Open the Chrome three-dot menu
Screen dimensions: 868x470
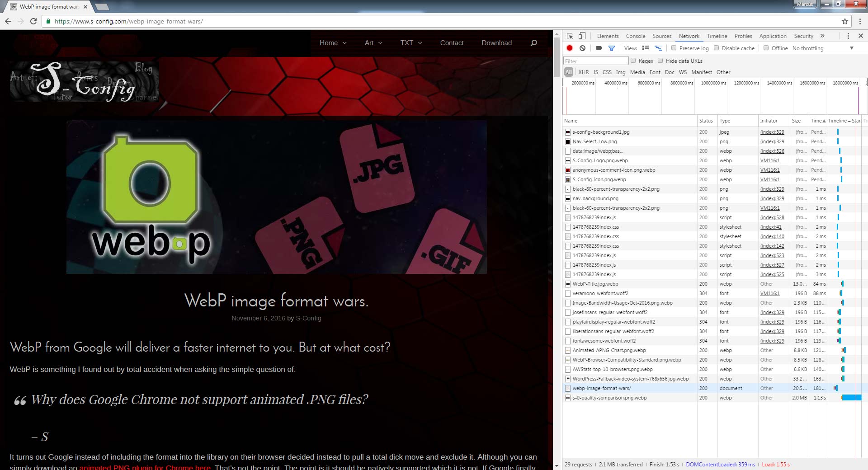(x=860, y=21)
